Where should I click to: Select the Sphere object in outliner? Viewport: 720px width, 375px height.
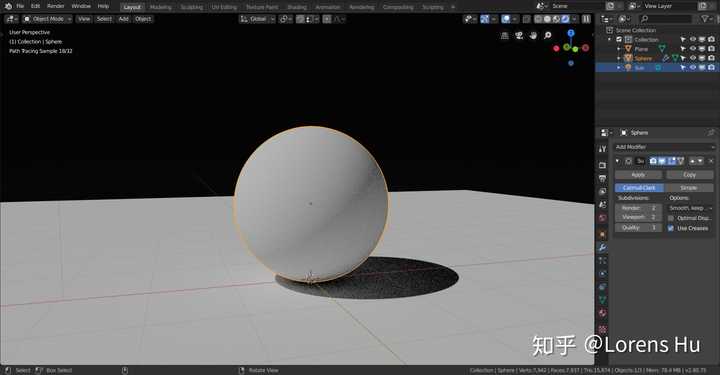(643, 58)
